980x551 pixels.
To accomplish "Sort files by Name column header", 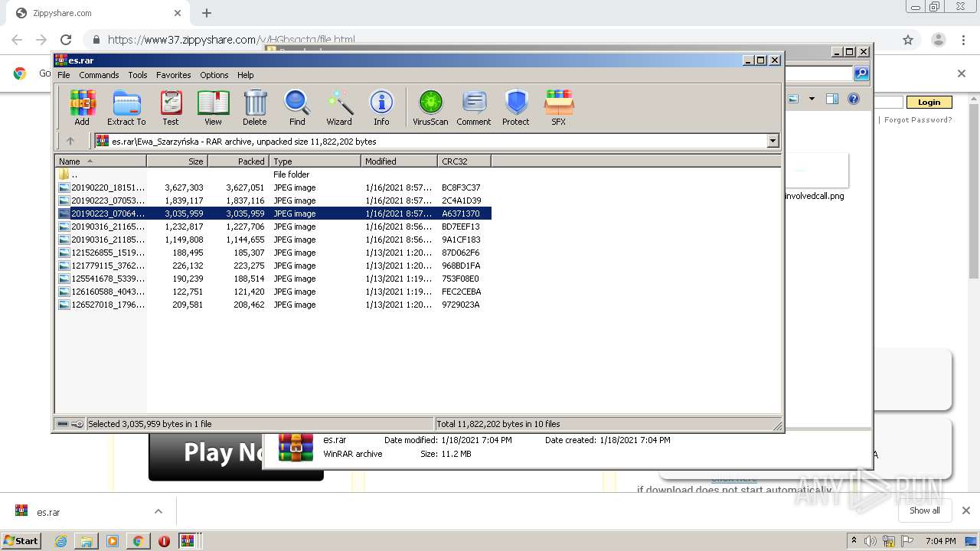I will click(100, 161).
